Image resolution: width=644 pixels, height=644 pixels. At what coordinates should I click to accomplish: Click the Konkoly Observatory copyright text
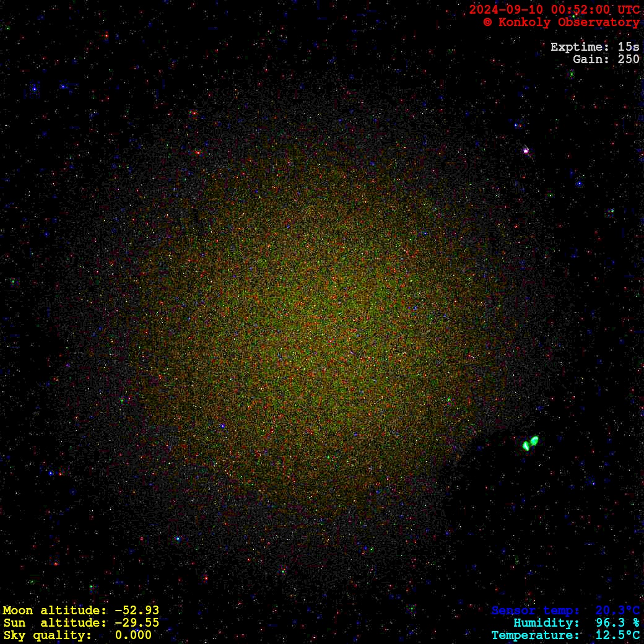[561, 22]
